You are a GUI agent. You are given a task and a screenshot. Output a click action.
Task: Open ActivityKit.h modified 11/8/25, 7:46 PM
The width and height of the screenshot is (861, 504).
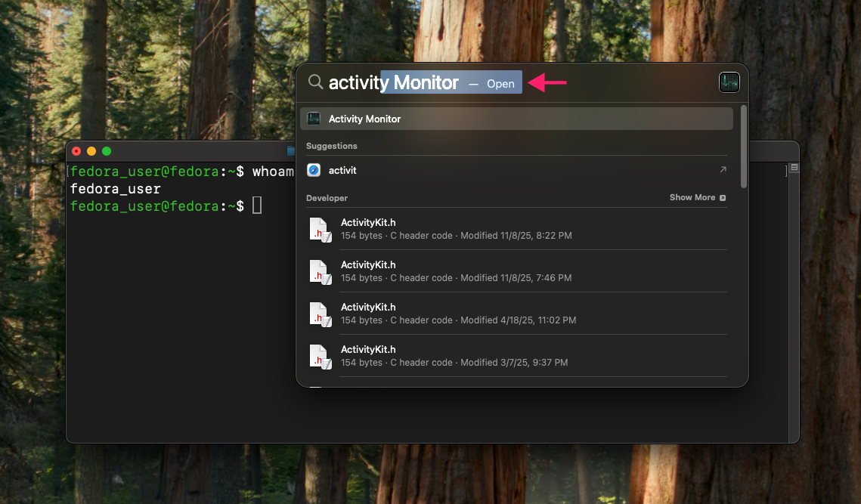tap(516, 271)
